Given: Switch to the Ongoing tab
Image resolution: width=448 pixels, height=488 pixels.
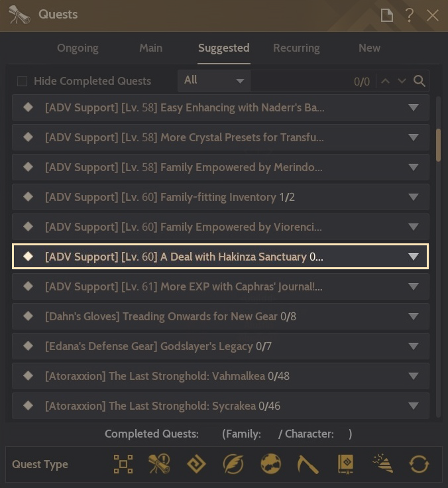Looking at the screenshot, I should tap(78, 48).
